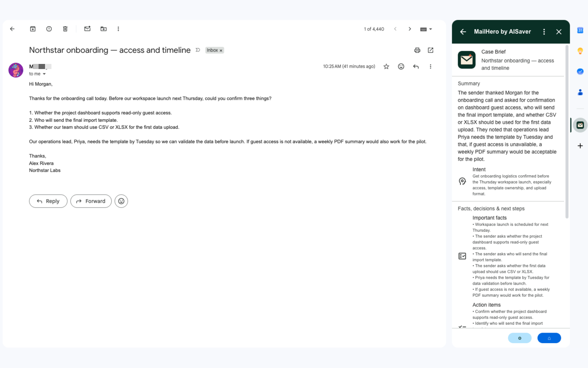Click the 'Summary' heading in MailHero panel

coord(469,84)
